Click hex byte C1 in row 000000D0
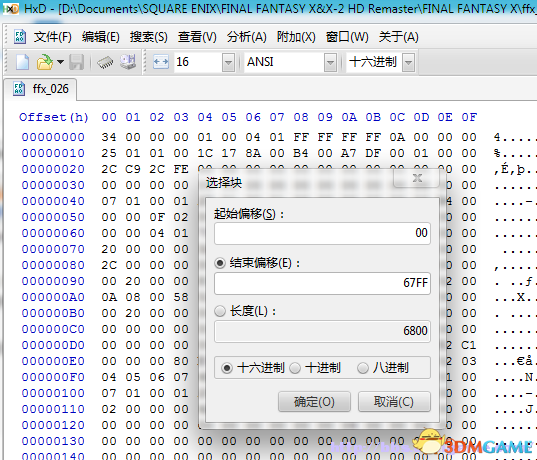The width and height of the screenshot is (537, 460). (x=469, y=345)
